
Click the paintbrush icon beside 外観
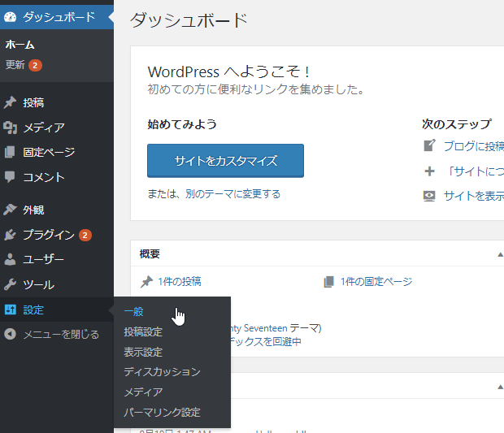pos(10,210)
